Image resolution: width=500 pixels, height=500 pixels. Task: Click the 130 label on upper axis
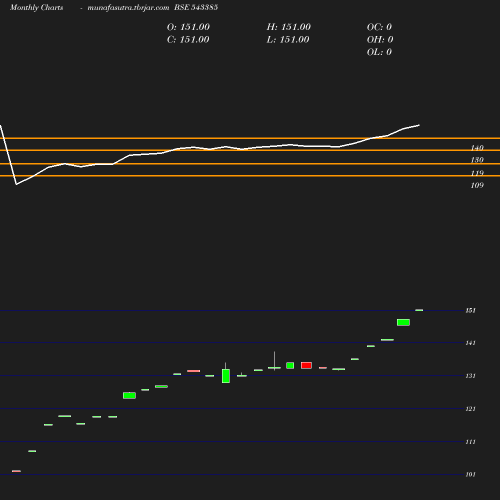click(x=477, y=160)
